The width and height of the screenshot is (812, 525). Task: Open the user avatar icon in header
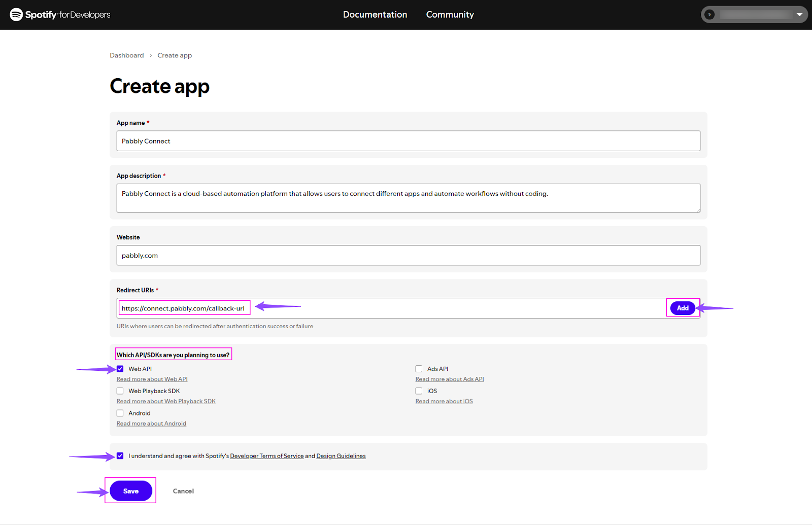[709, 15]
